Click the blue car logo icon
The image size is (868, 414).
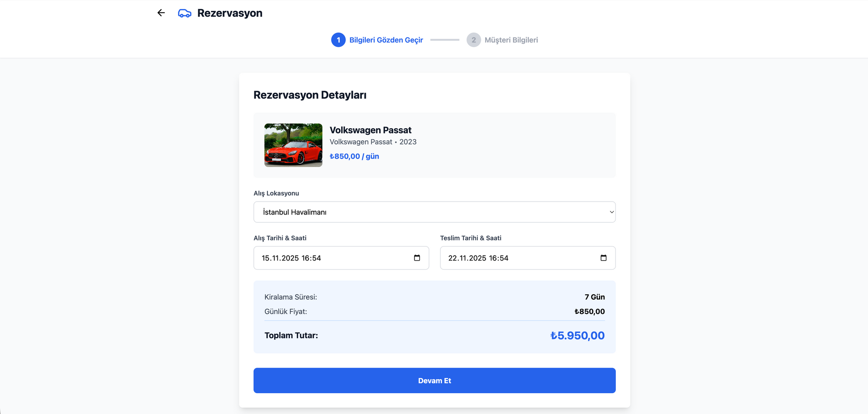point(184,13)
